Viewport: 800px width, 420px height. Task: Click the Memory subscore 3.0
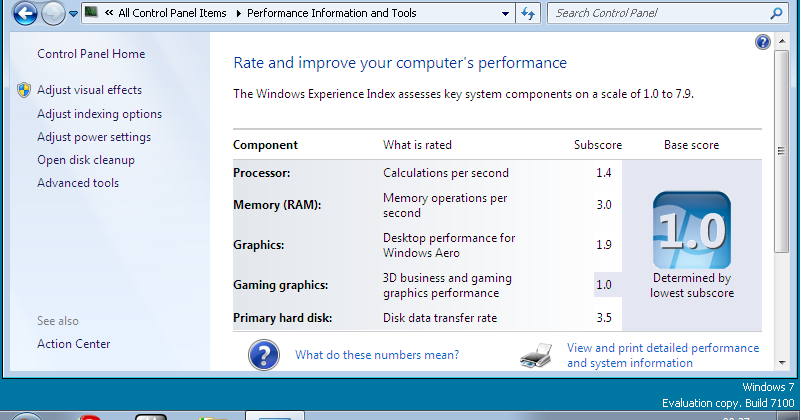[604, 205]
